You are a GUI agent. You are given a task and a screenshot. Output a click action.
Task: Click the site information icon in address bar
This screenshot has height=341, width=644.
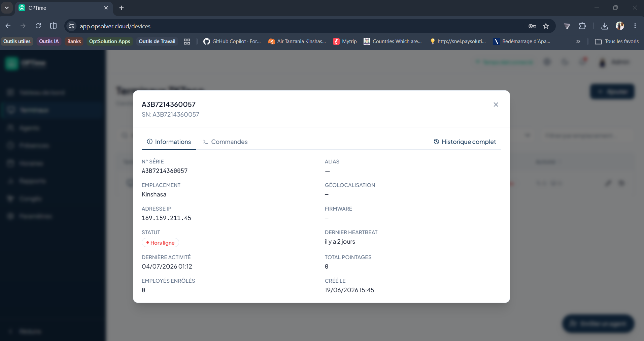pyautogui.click(x=71, y=26)
